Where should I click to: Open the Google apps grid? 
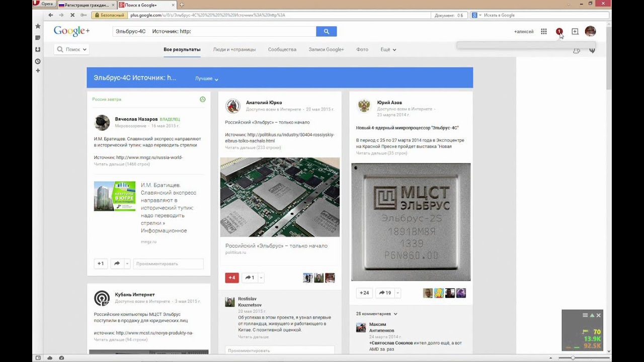pos(544,31)
